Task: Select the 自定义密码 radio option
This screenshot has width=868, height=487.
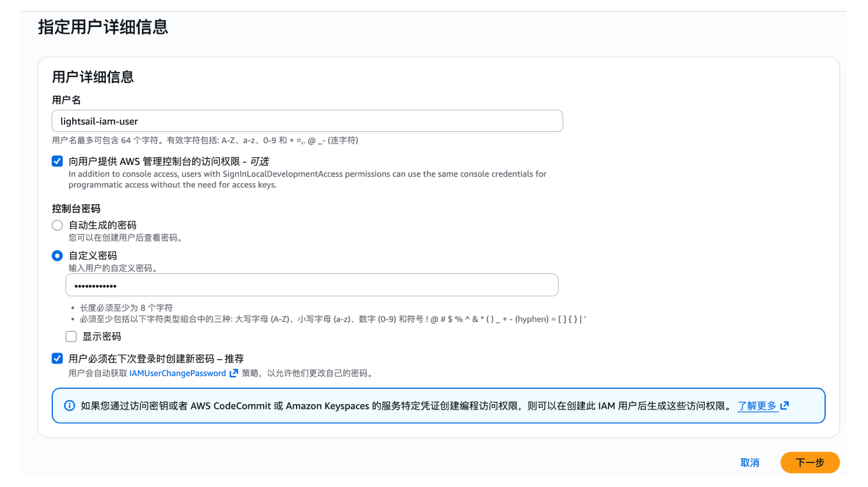Action: pyautogui.click(x=57, y=256)
